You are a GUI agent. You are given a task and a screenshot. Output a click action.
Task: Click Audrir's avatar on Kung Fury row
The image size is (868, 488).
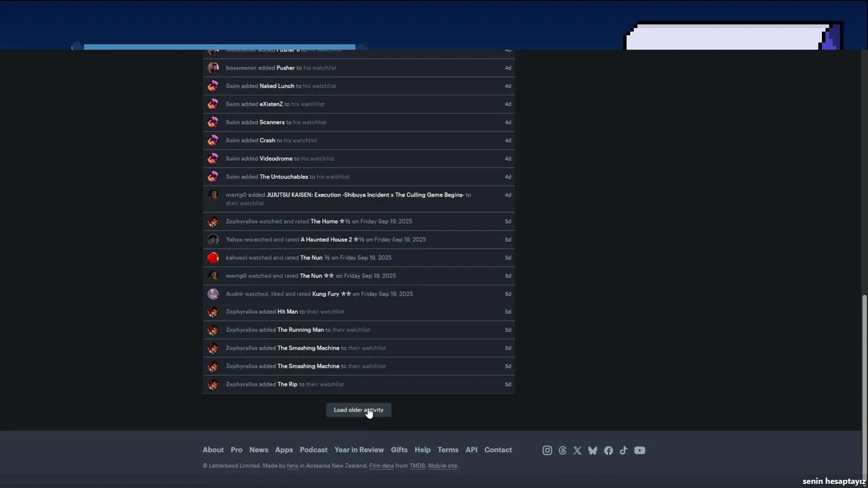coord(213,294)
